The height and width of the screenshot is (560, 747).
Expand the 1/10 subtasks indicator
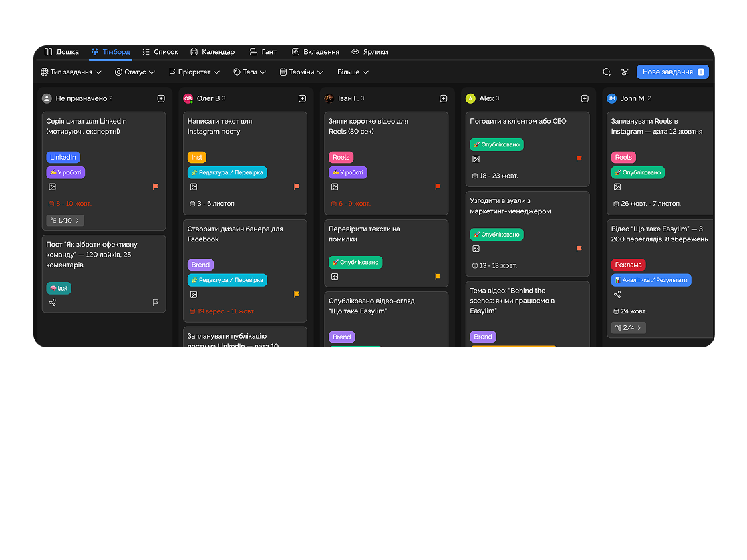tap(65, 221)
